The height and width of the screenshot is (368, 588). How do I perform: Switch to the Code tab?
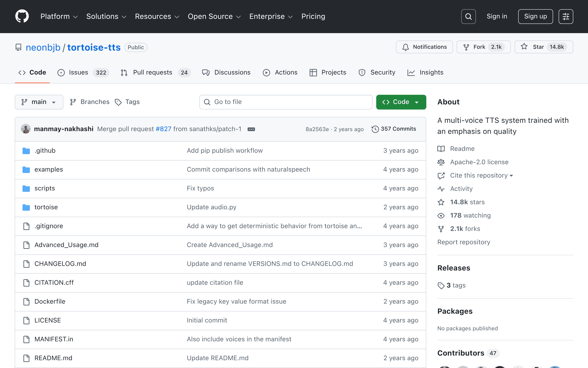pos(32,72)
